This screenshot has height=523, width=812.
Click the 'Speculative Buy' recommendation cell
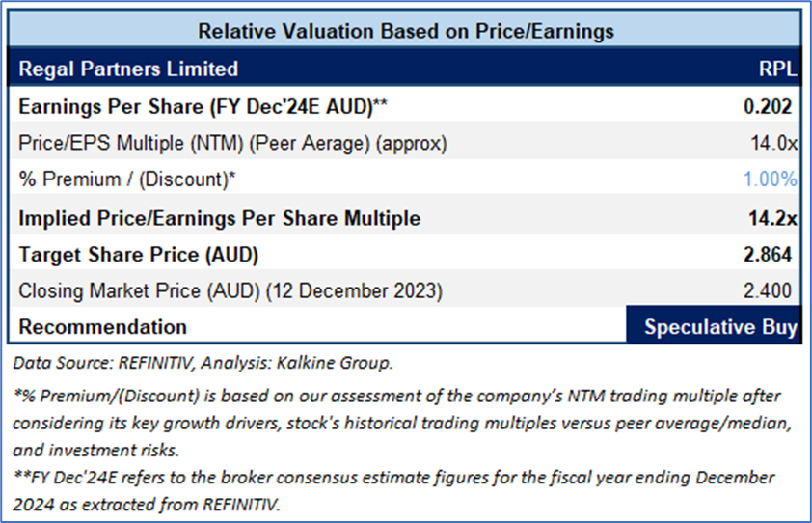point(720,327)
